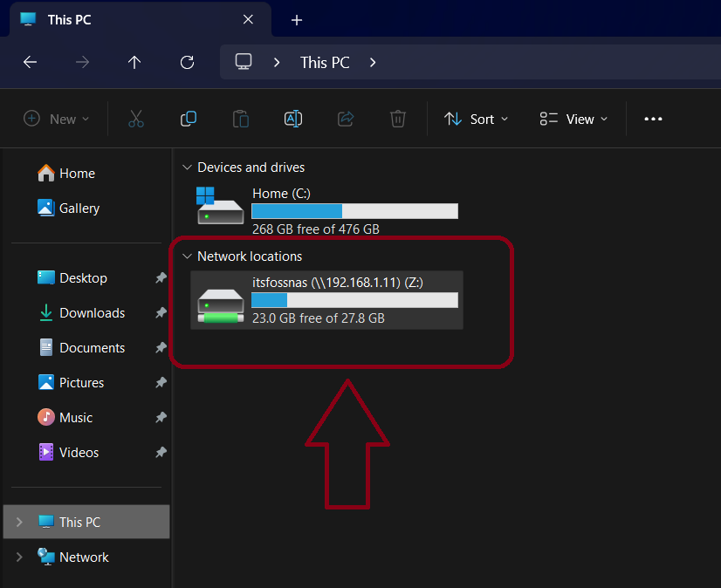The height and width of the screenshot is (588, 721).
Task: Go up one folder level arrow
Action: coord(134,62)
